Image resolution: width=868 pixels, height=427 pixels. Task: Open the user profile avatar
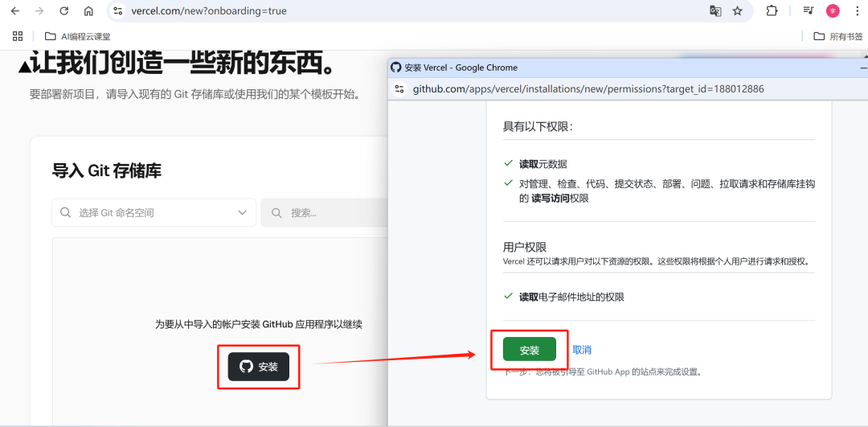click(x=833, y=11)
